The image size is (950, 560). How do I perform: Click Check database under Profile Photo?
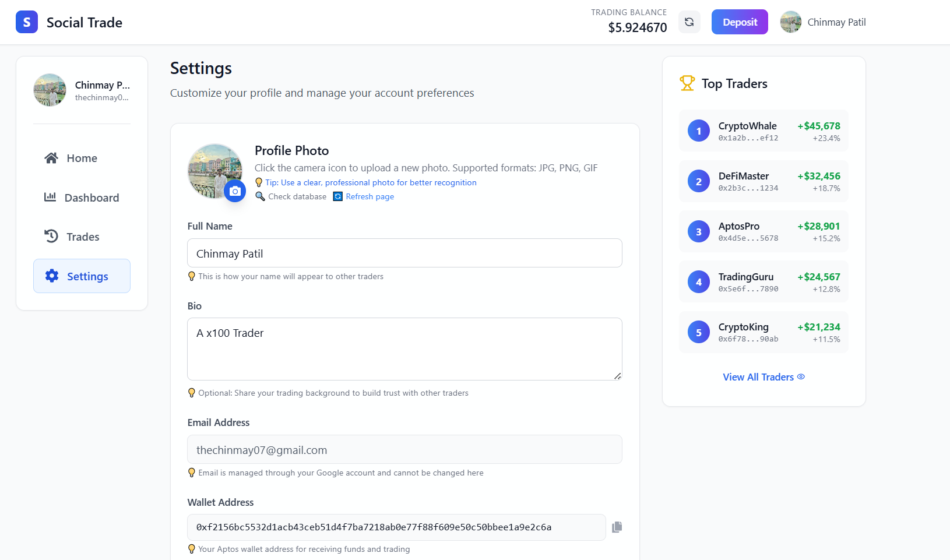(x=297, y=197)
